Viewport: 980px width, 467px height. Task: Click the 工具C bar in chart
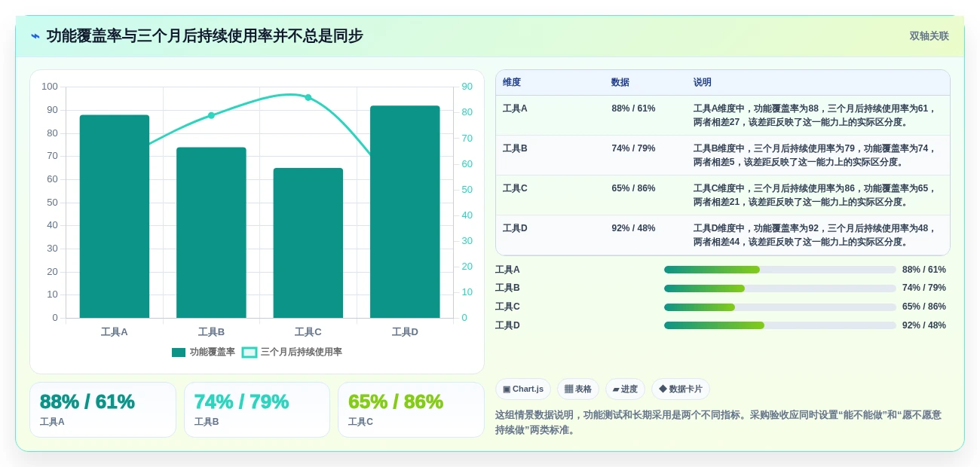[x=308, y=243]
